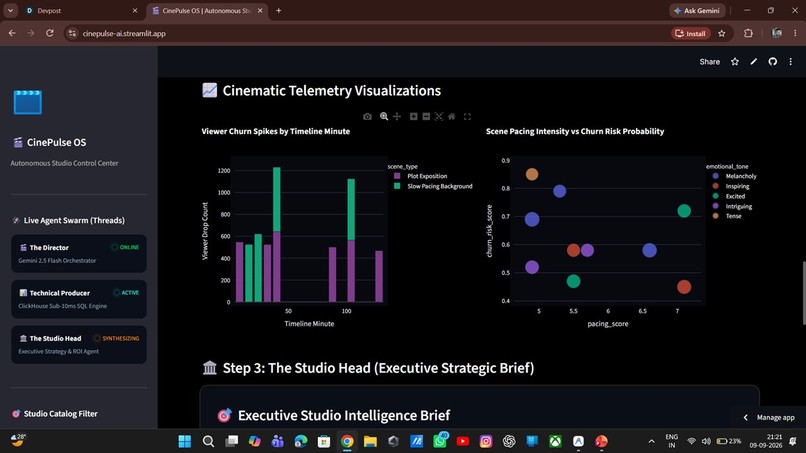
Task: Select the Pan tool on chart toolbar
Action: pyautogui.click(x=397, y=117)
